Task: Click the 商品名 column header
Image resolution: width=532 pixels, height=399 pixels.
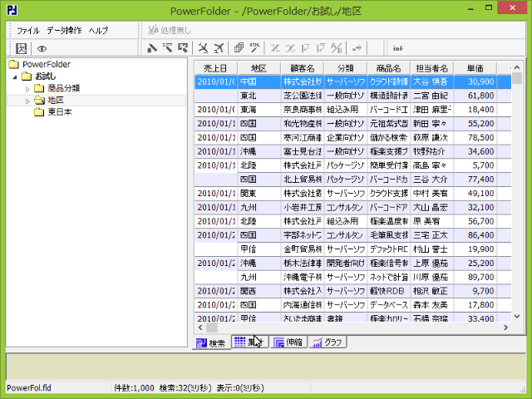Action: 388,68
